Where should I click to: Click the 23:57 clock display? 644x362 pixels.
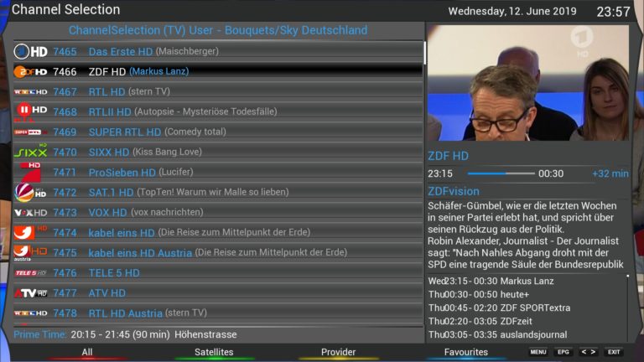click(x=613, y=12)
